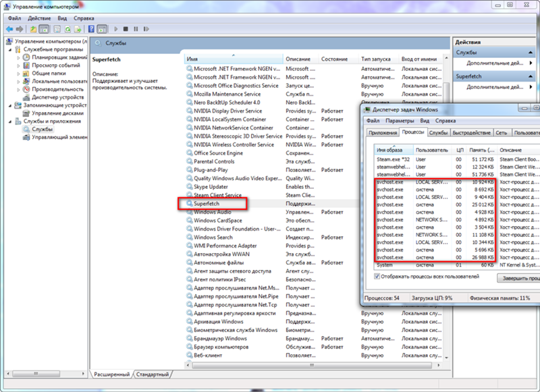Click the gear icon beside Parental Controls
Screen dimensions: 540x392
190,161
